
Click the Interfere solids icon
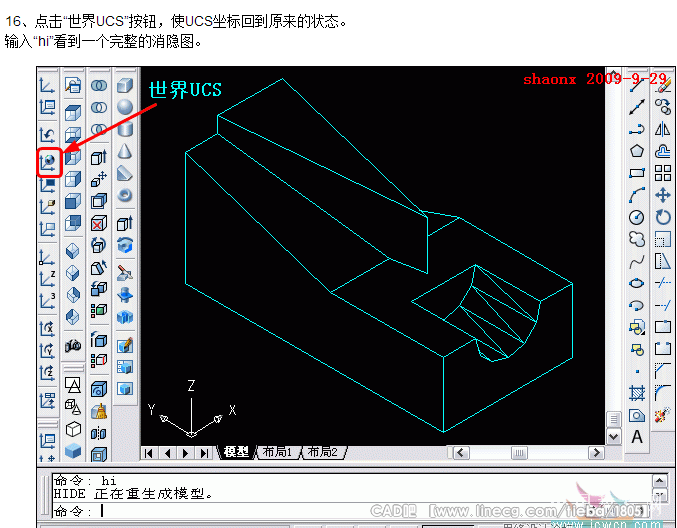125,317
